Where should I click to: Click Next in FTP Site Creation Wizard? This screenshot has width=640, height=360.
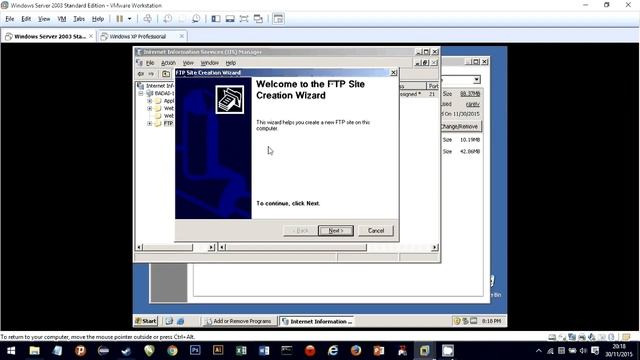pos(336,231)
